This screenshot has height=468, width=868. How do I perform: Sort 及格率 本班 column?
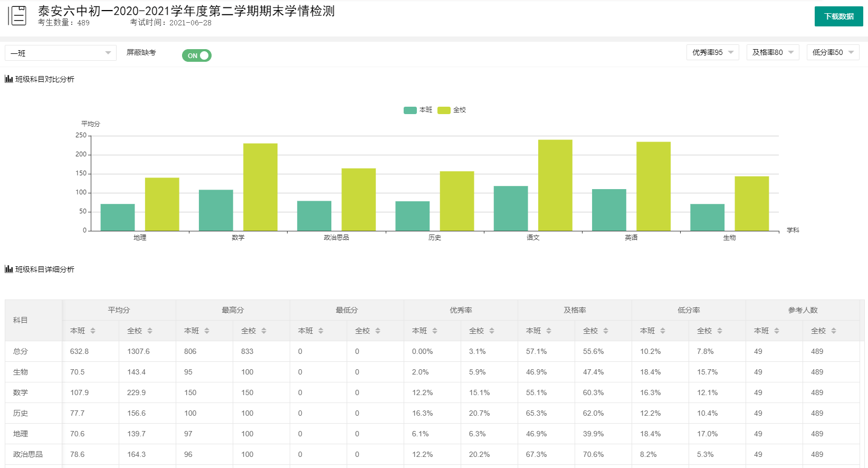click(x=549, y=331)
